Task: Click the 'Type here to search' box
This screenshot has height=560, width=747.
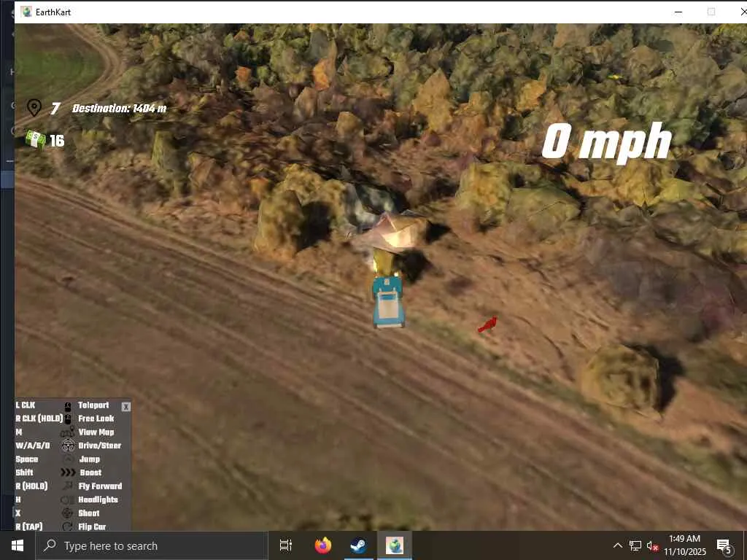Action: tap(152, 545)
